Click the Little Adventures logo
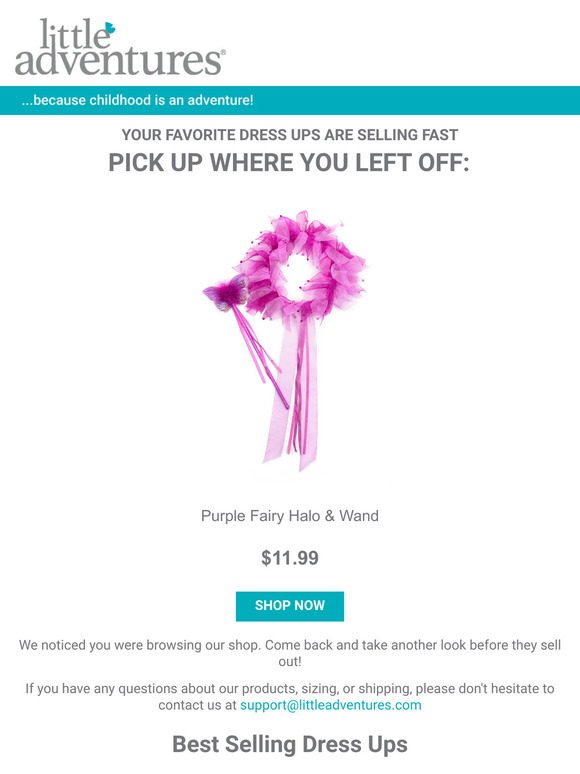 (120, 47)
